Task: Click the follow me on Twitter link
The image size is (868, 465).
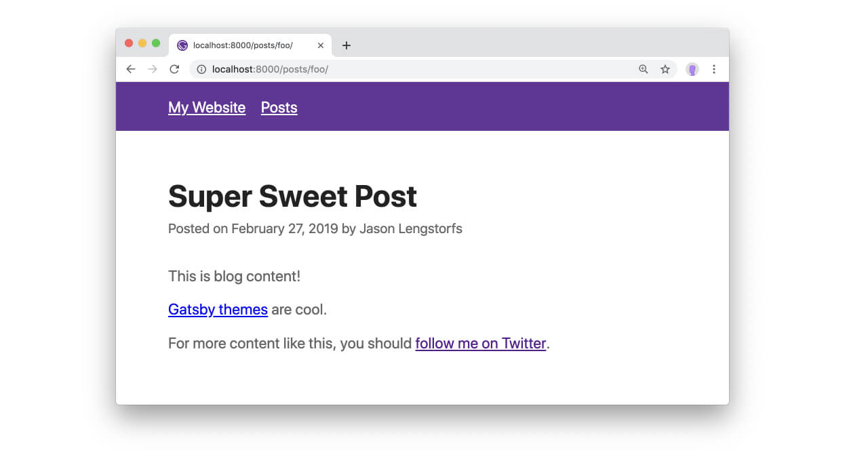Action: coord(481,343)
